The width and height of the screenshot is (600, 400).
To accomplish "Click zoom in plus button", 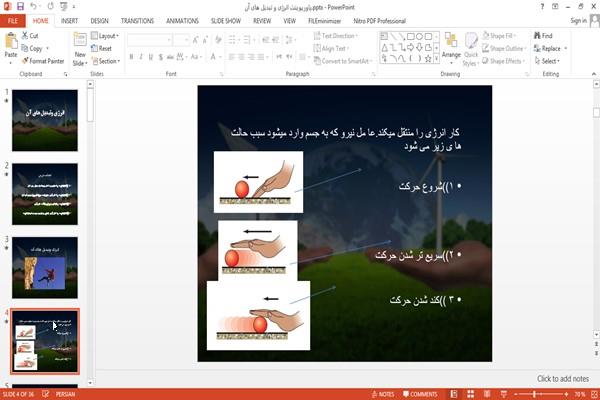I will 566,394.
